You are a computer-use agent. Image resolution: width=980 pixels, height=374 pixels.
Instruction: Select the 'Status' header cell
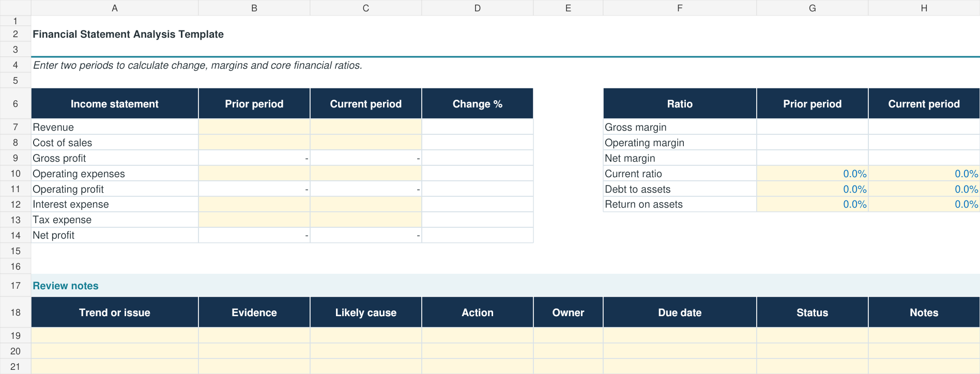[813, 313]
